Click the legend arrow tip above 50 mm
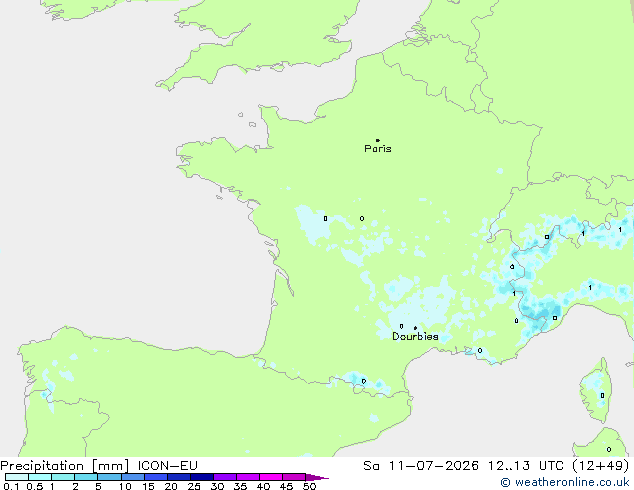The image size is (634, 490). coord(318,477)
